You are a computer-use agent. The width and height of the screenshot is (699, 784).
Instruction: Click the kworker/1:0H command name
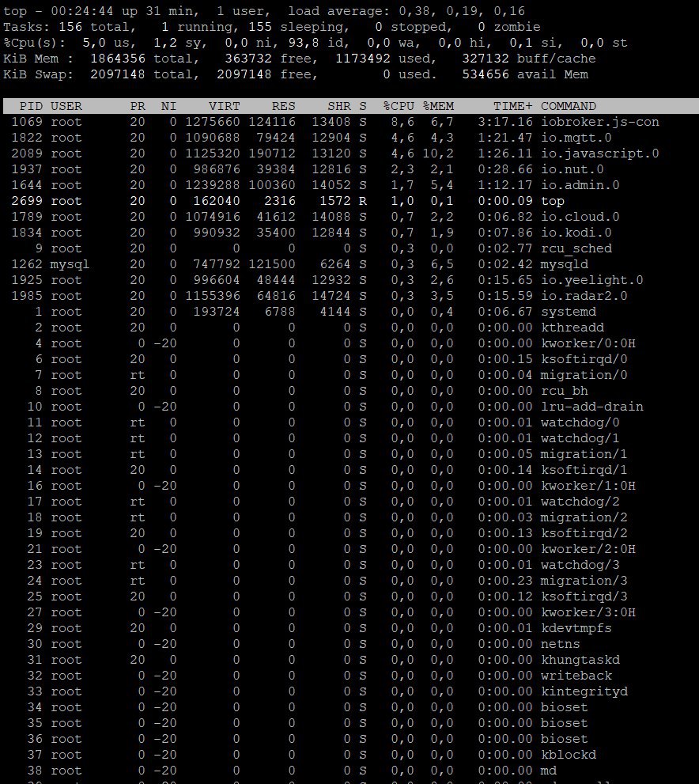(588, 486)
